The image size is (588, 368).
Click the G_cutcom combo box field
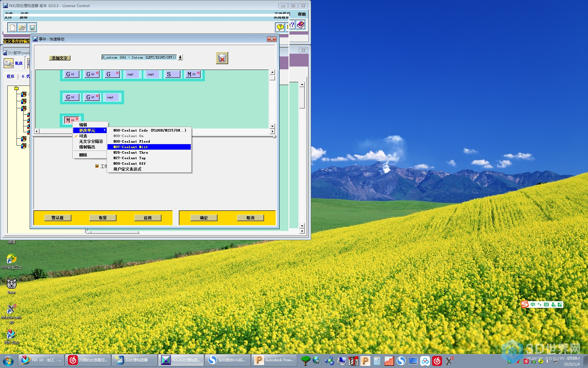[139, 57]
